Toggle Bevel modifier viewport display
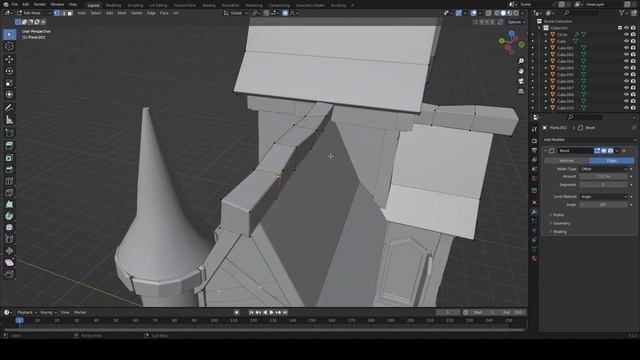This screenshot has height=360, width=640. pyautogui.click(x=604, y=151)
